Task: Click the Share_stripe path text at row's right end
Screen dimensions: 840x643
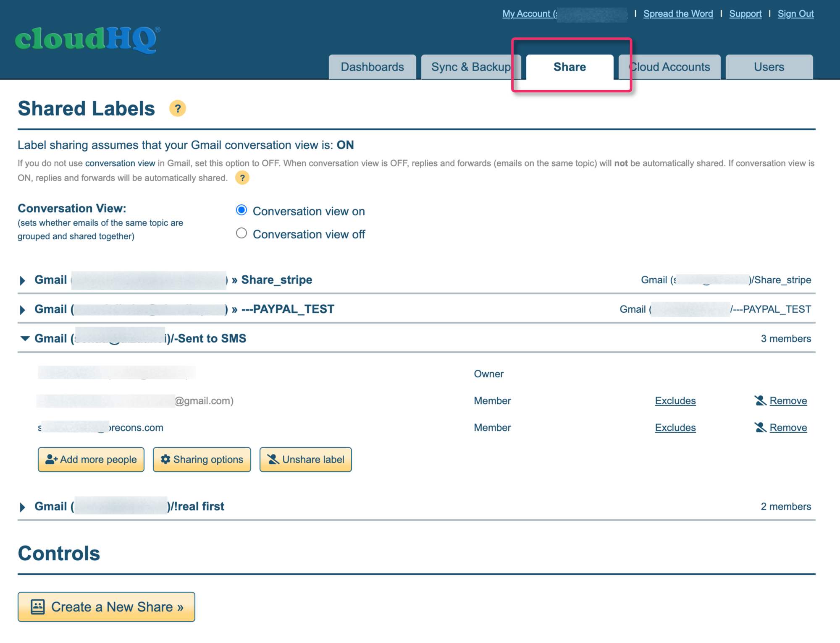Action: (x=726, y=280)
